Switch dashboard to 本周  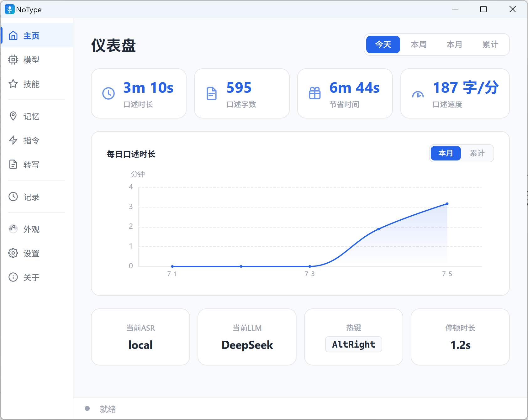419,45
